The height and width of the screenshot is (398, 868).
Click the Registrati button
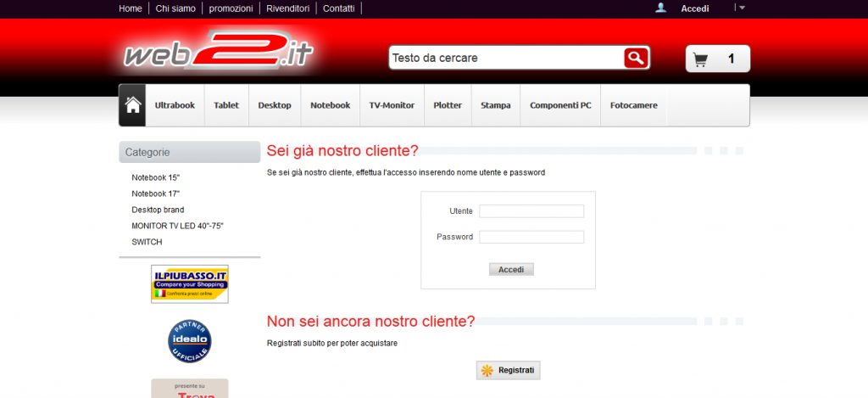click(x=509, y=370)
